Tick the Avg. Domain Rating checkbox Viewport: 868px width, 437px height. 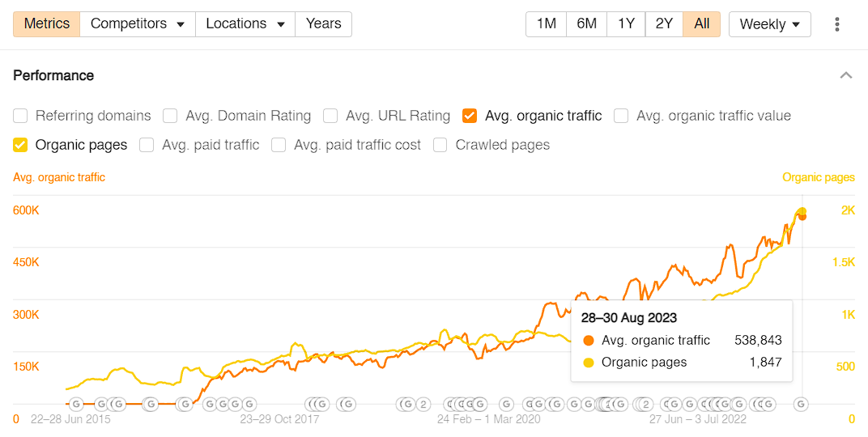[170, 116]
